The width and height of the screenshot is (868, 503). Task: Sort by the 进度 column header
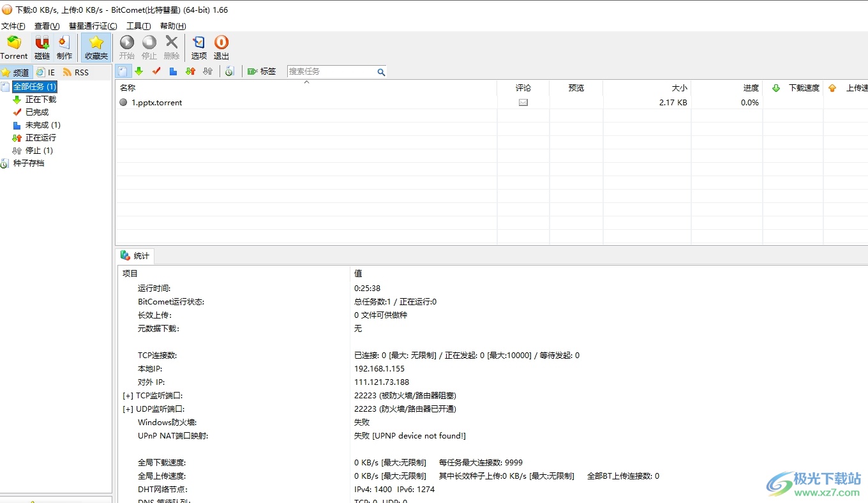[x=727, y=88]
